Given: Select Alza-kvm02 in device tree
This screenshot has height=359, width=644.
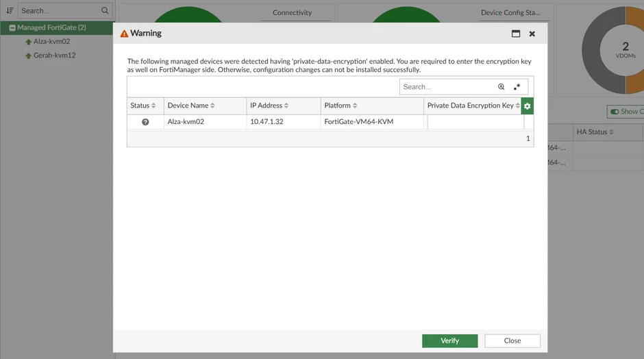Looking at the screenshot, I should point(52,42).
